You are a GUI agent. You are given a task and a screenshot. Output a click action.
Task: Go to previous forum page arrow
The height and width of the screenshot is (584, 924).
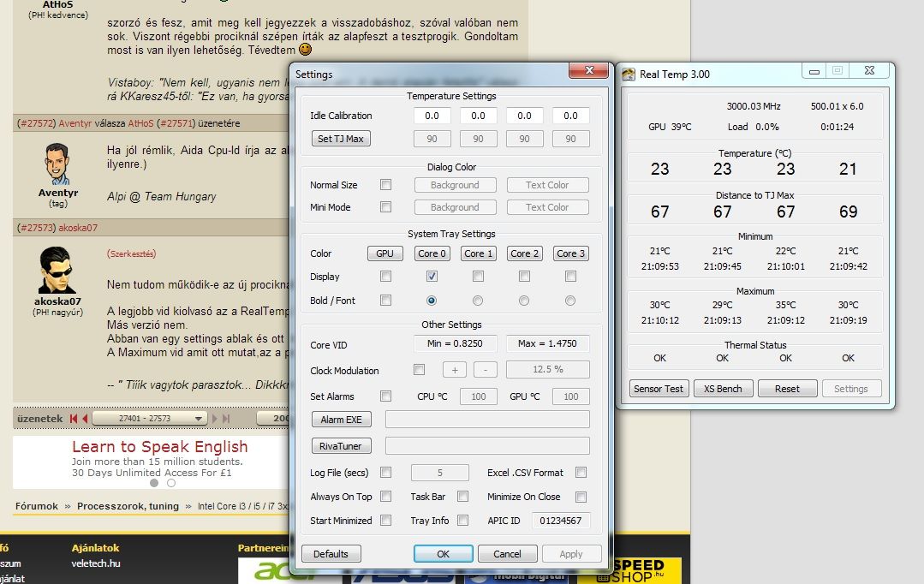[x=85, y=419]
